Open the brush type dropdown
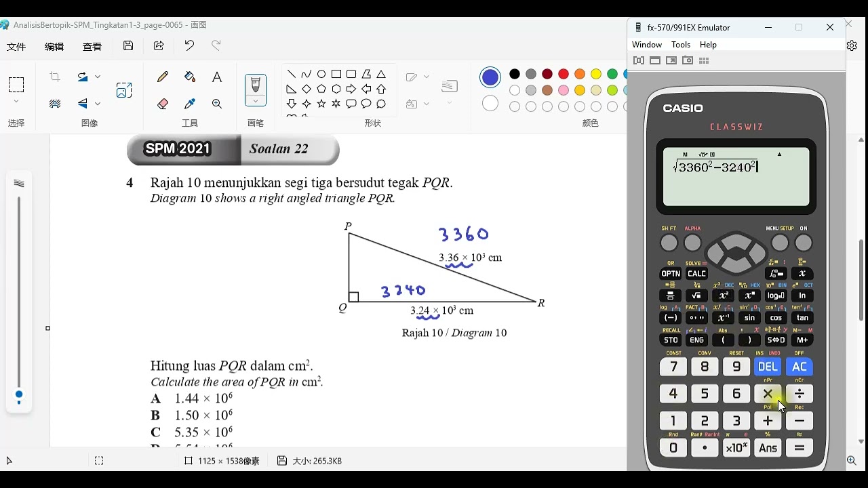Image resolution: width=868 pixels, height=488 pixels. pos(256,102)
